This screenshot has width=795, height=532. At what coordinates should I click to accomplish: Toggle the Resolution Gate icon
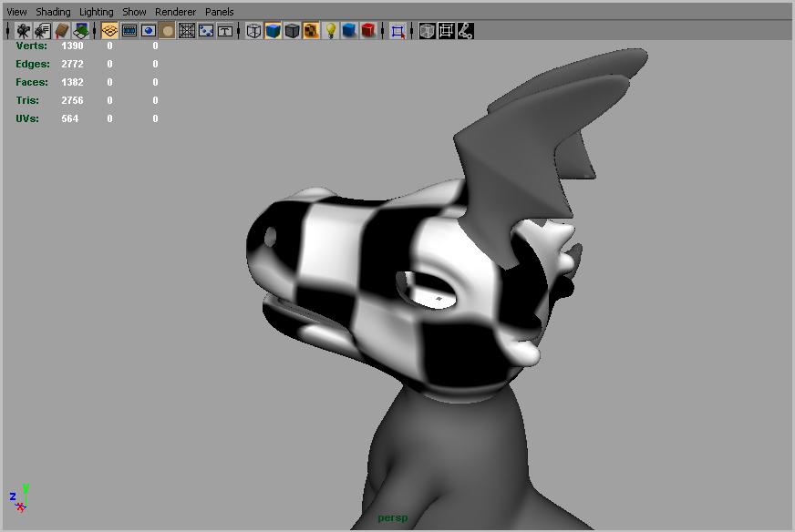point(148,31)
